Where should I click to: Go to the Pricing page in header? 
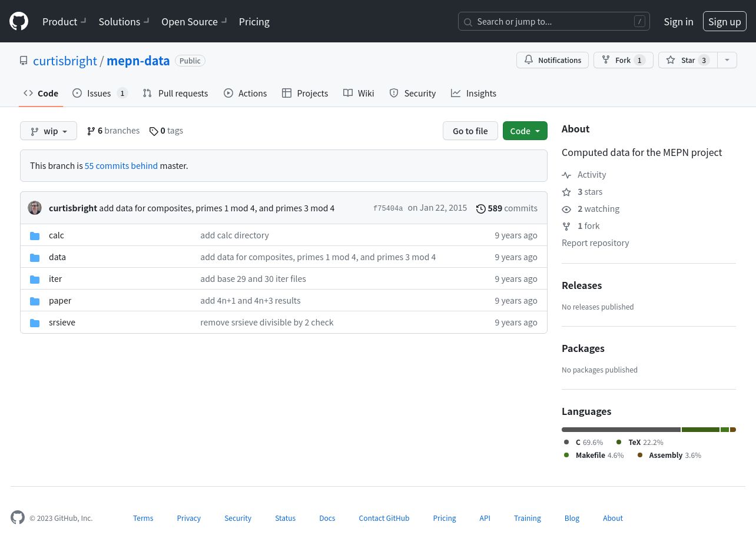(x=254, y=22)
